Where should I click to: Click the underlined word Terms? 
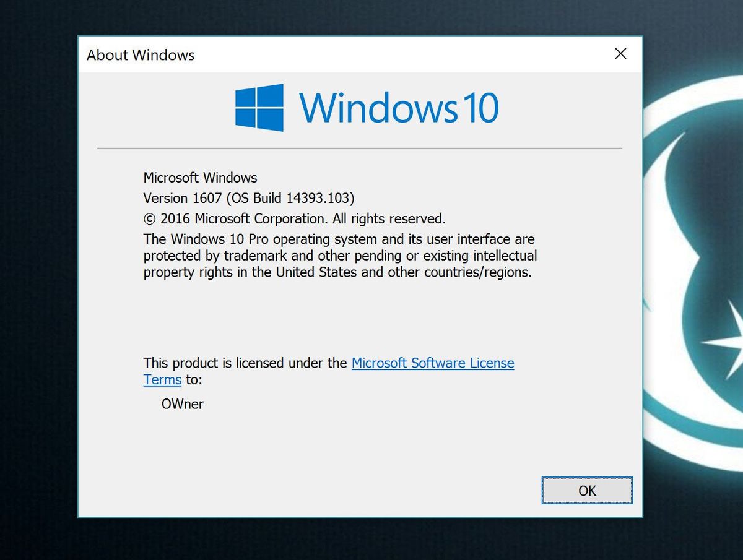(x=162, y=379)
